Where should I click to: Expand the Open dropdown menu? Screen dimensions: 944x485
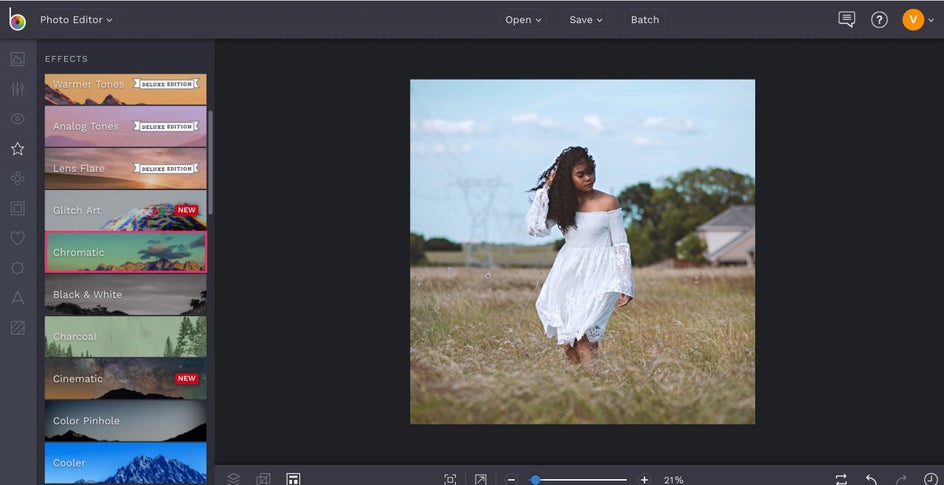[523, 20]
